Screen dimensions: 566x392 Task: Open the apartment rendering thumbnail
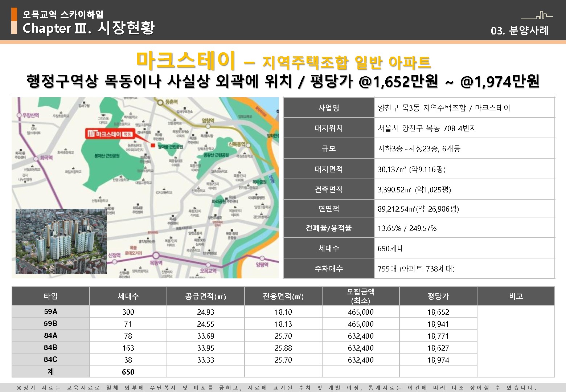[61, 241]
